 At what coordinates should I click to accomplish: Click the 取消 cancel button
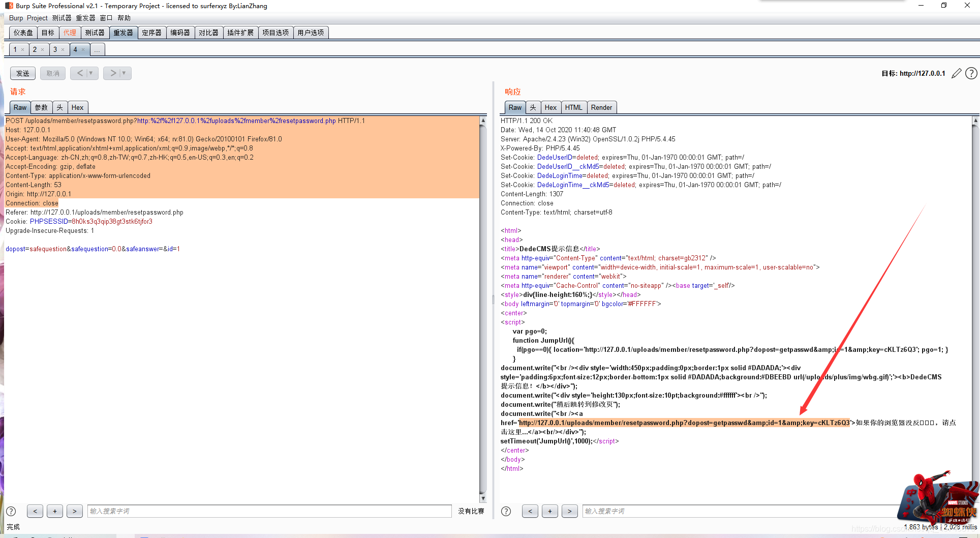[x=53, y=73]
